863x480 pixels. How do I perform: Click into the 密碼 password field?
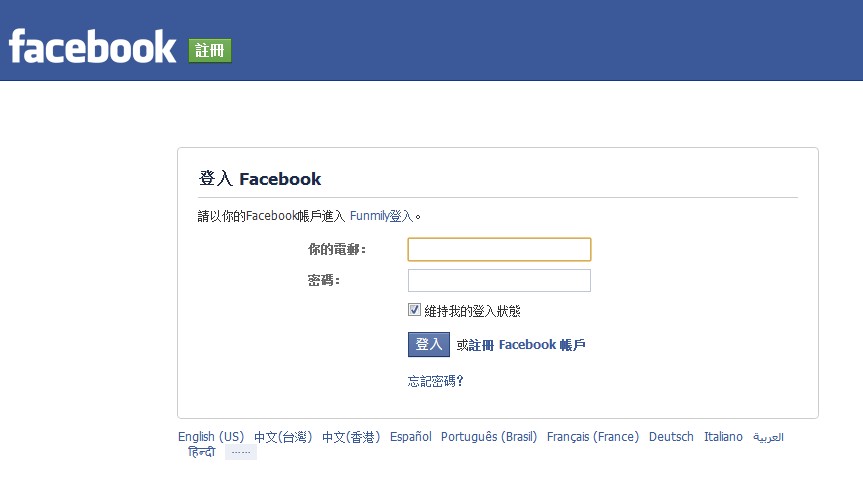coord(499,281)
